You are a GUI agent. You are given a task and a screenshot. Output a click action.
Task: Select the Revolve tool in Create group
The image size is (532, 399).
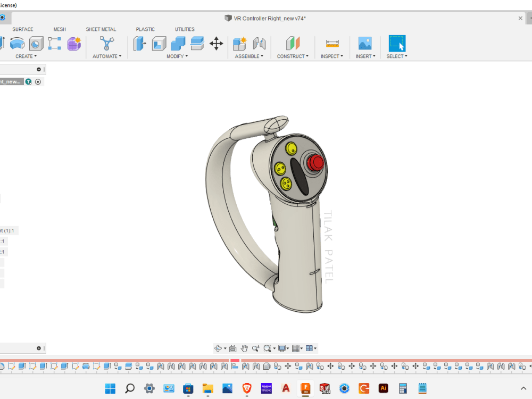click(17, 44)
